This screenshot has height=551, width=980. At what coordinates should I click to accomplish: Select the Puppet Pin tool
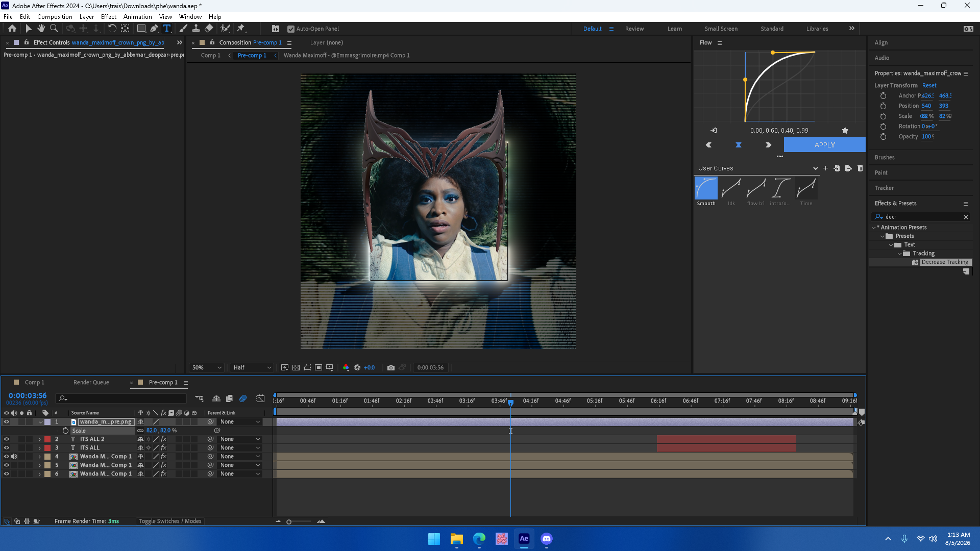pos(241,29)
